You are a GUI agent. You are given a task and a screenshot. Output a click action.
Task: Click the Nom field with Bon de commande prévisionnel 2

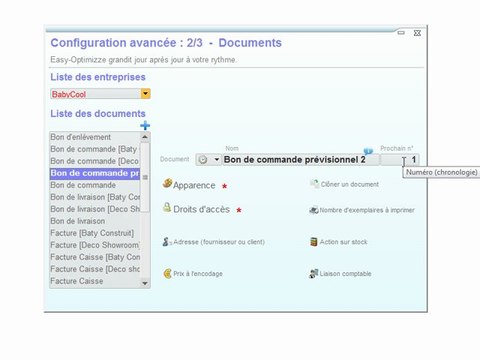pyautogui.click(x=301, y=160)
